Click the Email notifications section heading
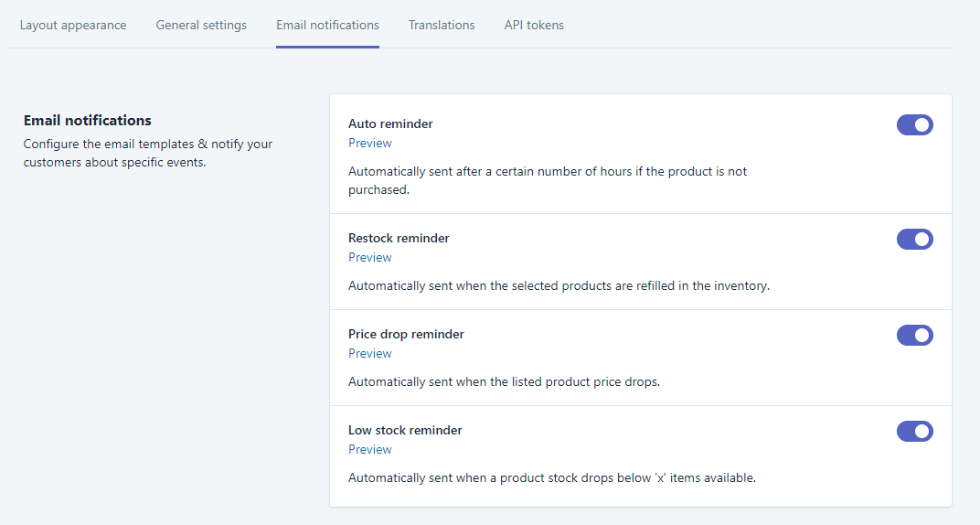This screenshot has width=980, height=525. click(x=88, y=120)
